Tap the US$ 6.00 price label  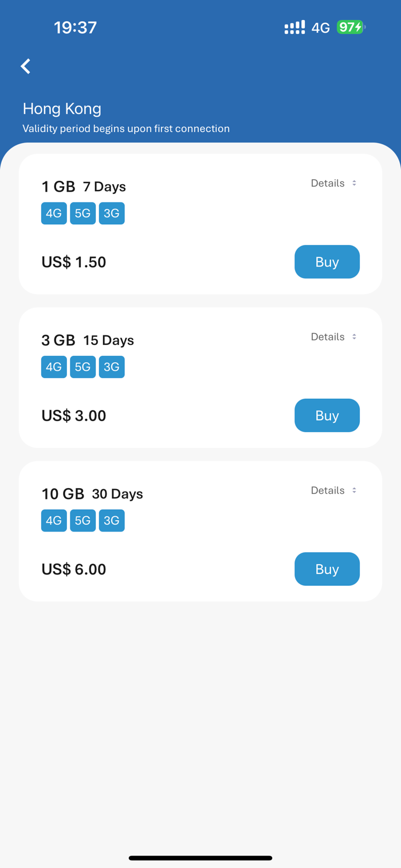coord(74,569)
